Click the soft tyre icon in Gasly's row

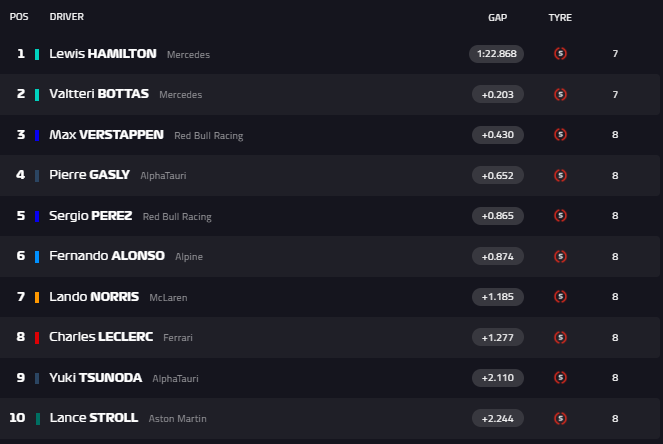pos(560,175)
